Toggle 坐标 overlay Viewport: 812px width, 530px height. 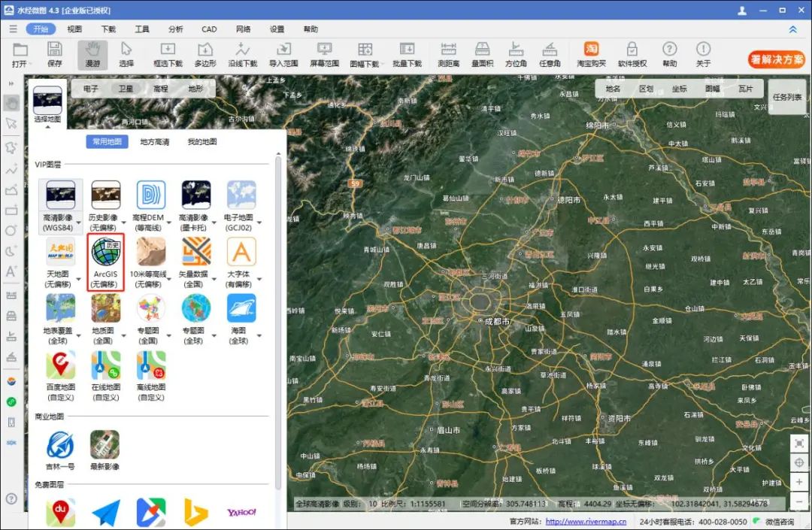pyautogui.click(x=680, y=89)
